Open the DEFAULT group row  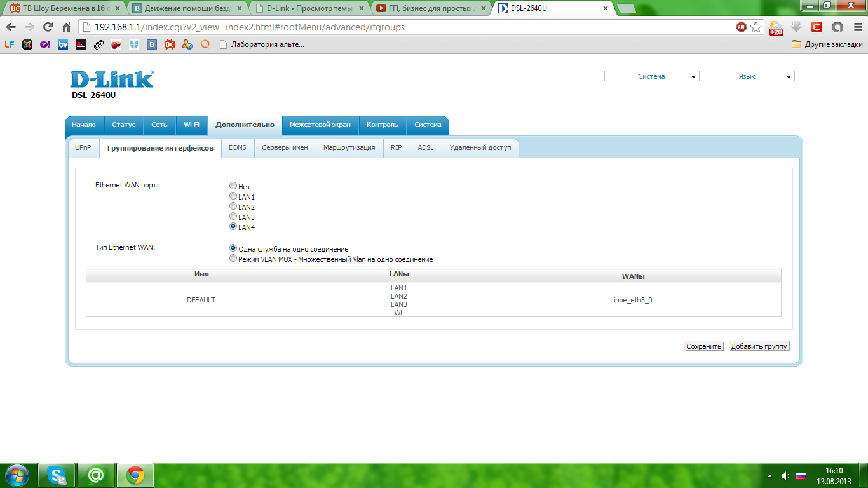click(x=433, y=300)
